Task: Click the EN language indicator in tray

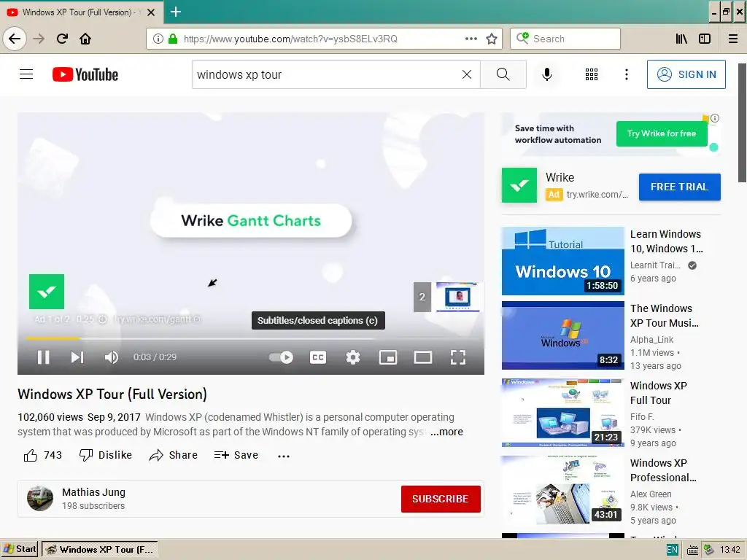Action: pos(672,550)
